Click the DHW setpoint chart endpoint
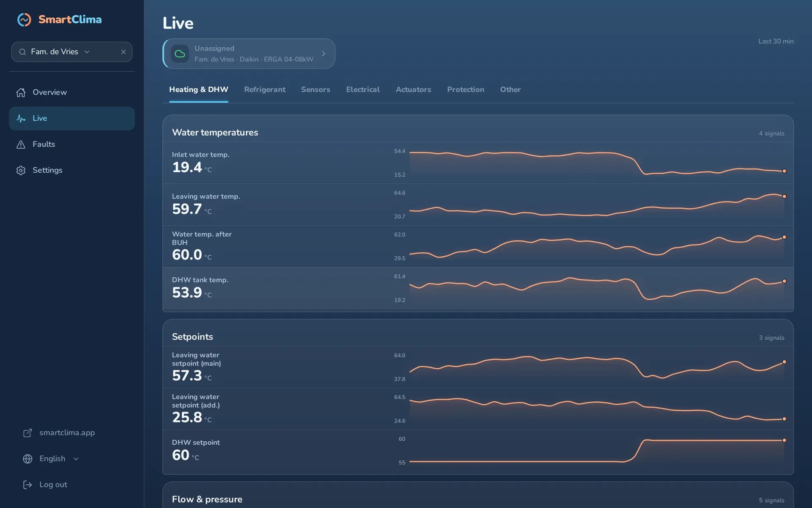 (x=784, y=440)
